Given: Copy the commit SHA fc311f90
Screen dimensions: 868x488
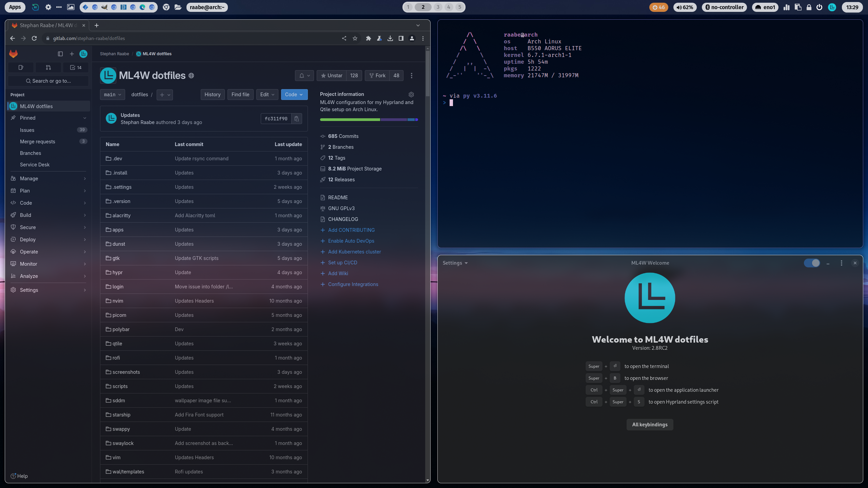Looking at the screenshot, I should coord(296,119).
